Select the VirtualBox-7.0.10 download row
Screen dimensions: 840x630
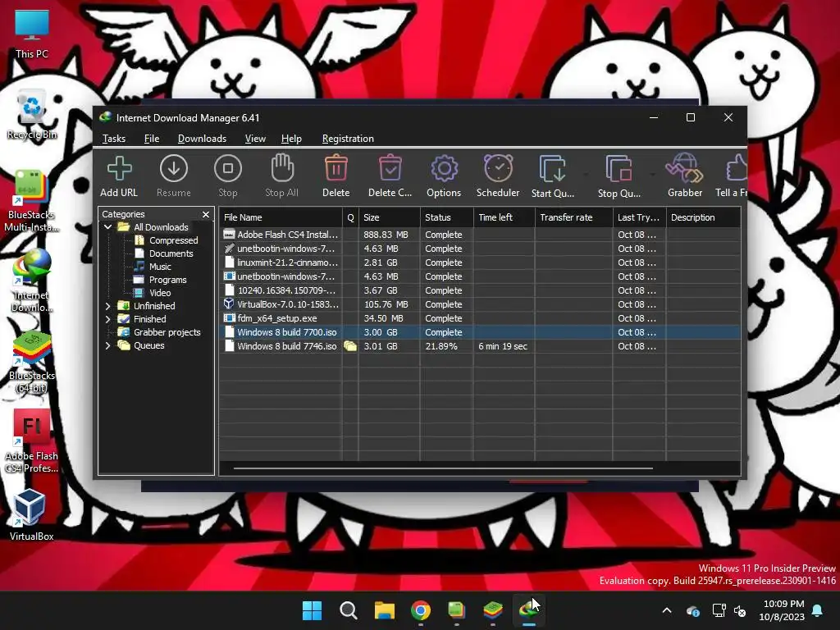click(480, 304)
